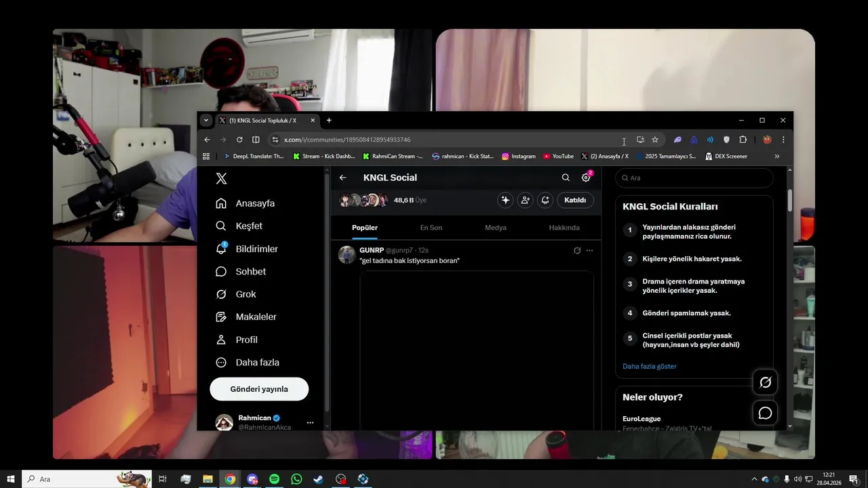Open Stream - Kick Dashboard bookmark
This screenshot has height=488, width=868.
pyautogui.click(x=324, y=156)
